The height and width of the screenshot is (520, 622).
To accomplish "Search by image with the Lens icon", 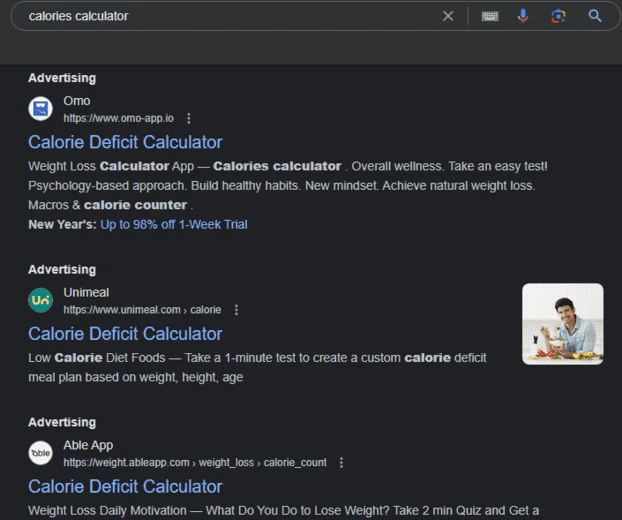I will 558,16.
